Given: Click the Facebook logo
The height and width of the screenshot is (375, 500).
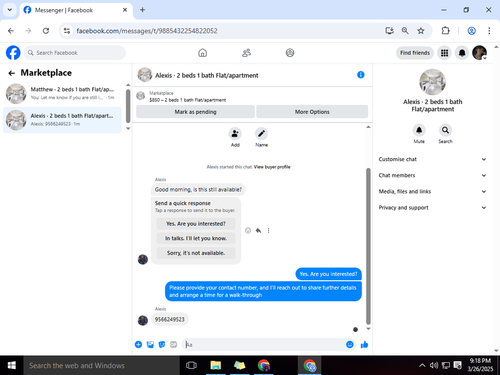Looking at the screenshot, I should (x=13, y=53).
